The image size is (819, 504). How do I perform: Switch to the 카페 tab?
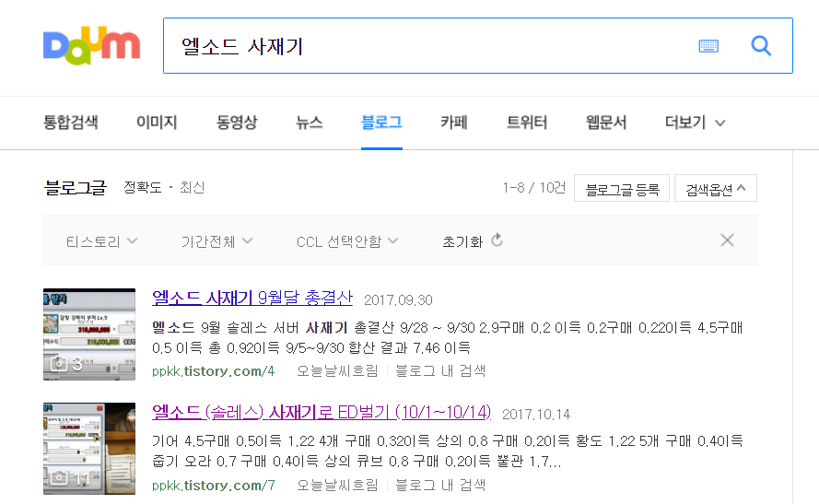tap(454, 123)
